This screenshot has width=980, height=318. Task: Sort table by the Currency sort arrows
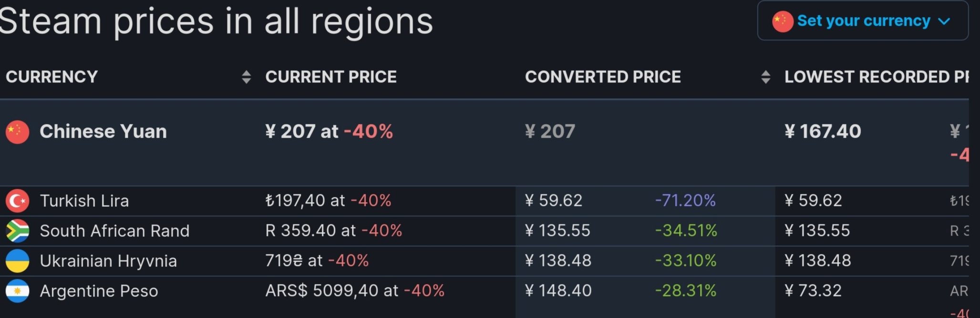[246, 77]
